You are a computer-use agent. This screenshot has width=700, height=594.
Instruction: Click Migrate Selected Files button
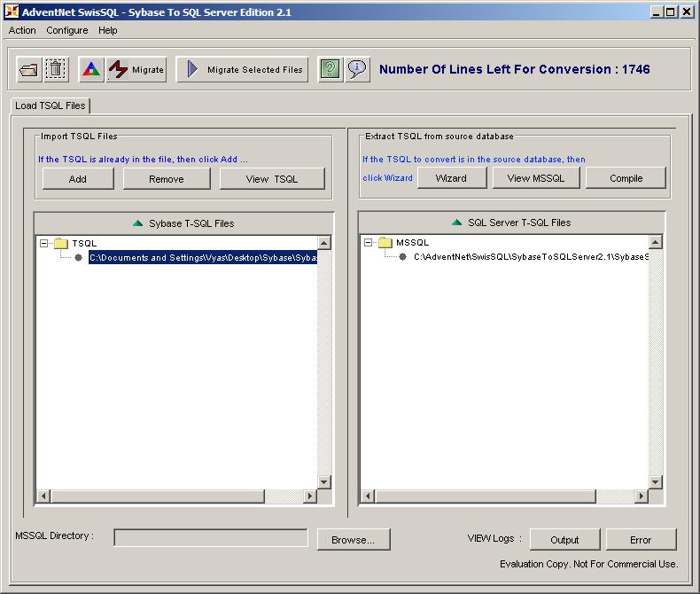(243, 70)
